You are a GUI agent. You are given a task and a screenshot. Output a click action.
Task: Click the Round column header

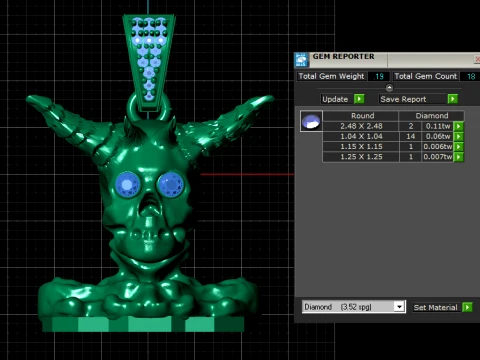point(361,116)
